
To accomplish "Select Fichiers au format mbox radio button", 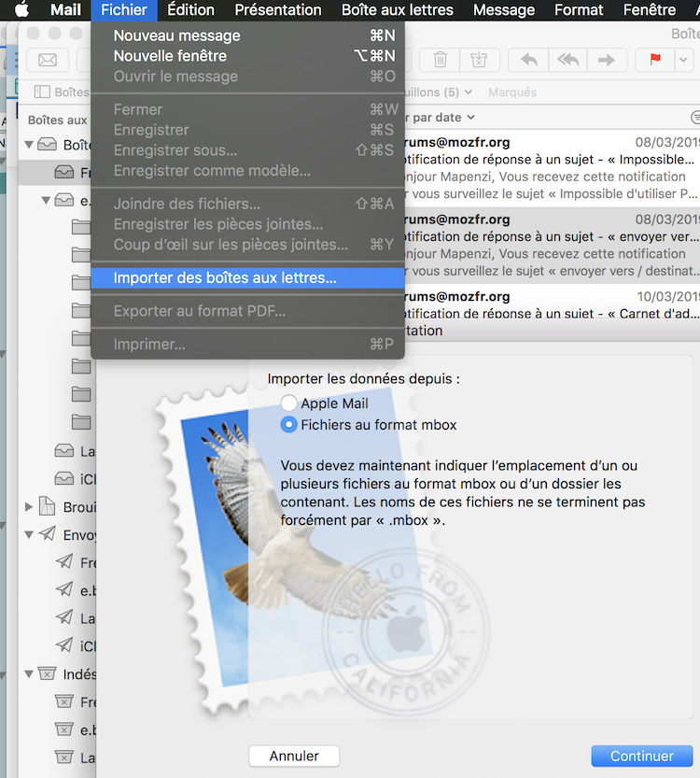I will coord(289,425).
